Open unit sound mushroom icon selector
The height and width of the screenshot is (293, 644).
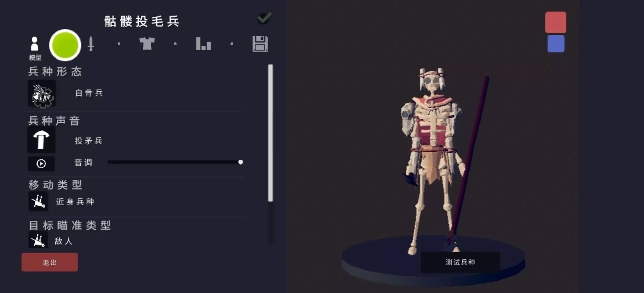(41, 139)
